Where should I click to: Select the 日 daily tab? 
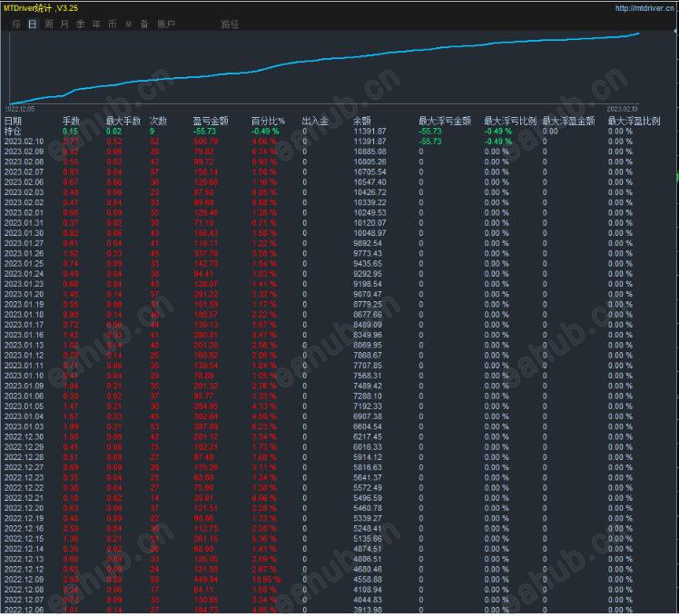point(33,24)
